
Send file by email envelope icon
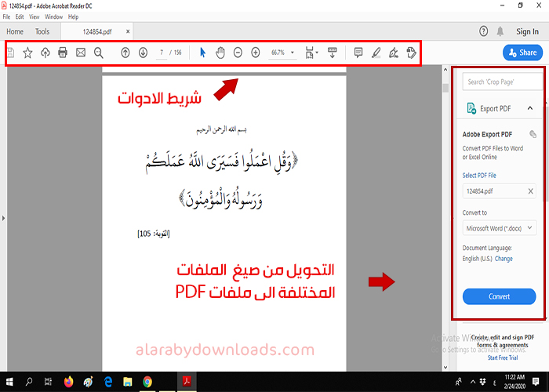(x=81, y=53)
